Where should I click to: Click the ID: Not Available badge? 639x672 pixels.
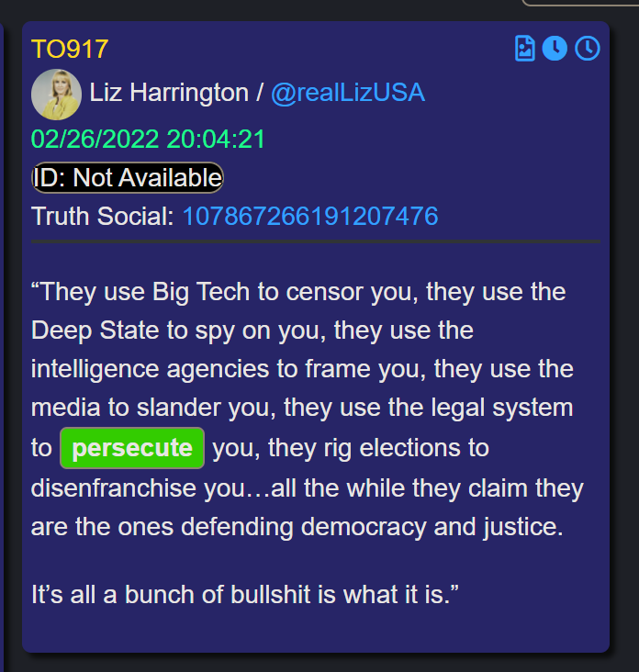tap(128, 177)
